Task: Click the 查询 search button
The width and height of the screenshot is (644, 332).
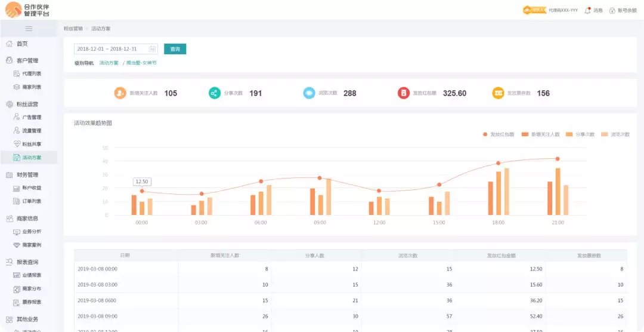Action: click(175, 49)
